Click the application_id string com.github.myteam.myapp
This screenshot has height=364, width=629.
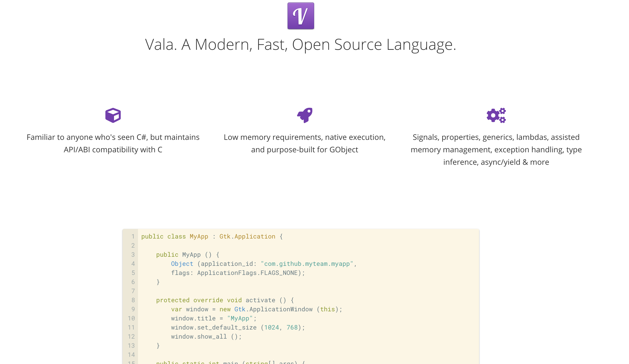308,264
